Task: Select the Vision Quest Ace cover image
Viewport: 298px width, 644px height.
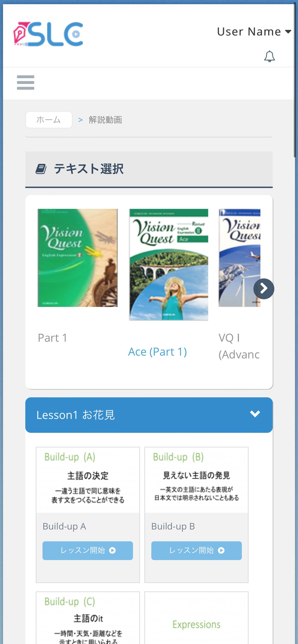Action: click(x=169, y=265)
